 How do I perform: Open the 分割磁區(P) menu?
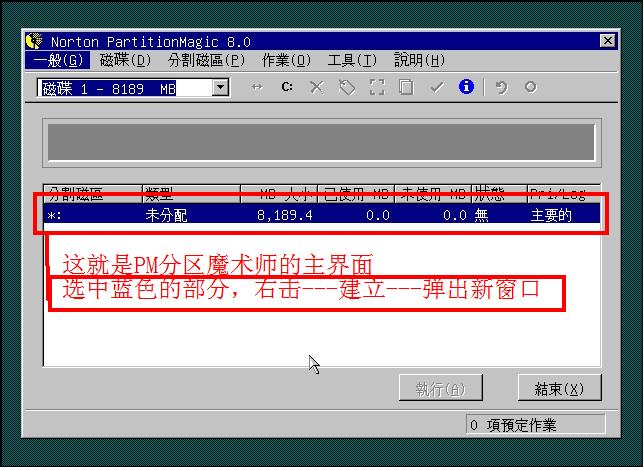pos(206,60)
